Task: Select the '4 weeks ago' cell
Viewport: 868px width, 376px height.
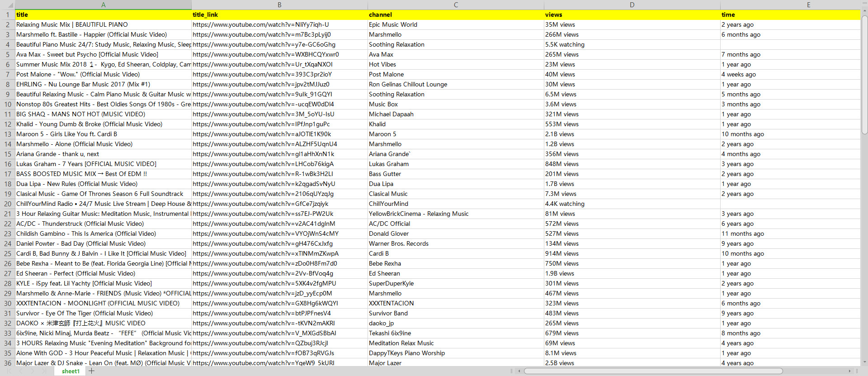Action: coord(790,74)
